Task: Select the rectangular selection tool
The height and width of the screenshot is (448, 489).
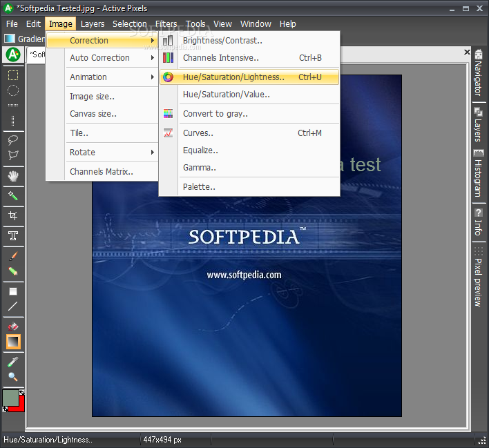Action: coord(13,75)
